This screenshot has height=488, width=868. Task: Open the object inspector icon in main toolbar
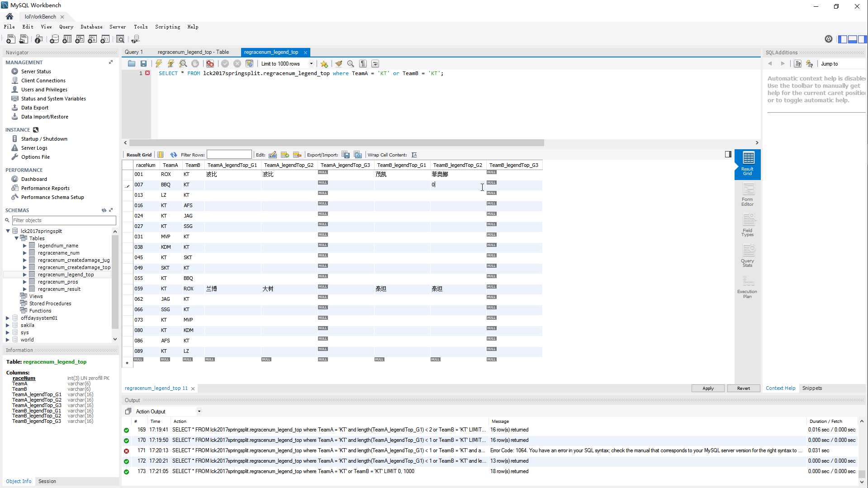click(x=38, y=39)
